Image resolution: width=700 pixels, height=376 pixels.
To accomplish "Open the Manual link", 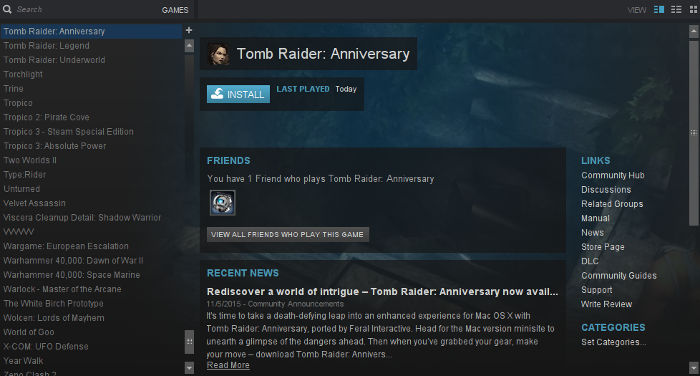I will click(595, 218).
